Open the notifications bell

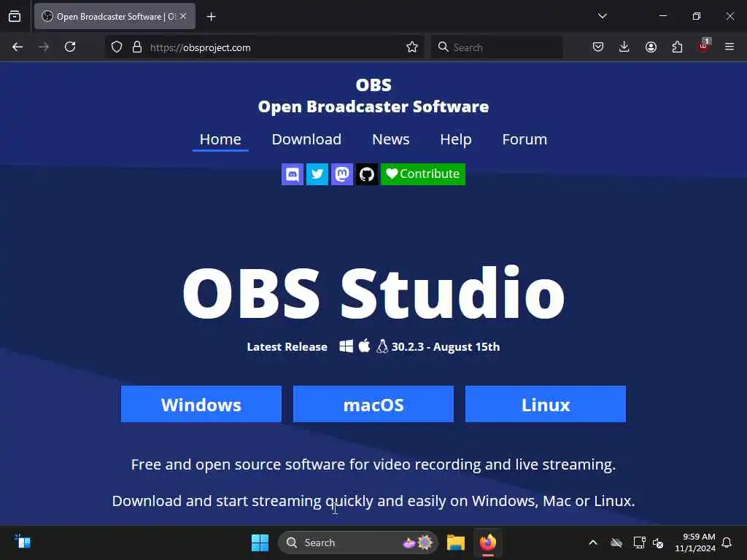727,542
